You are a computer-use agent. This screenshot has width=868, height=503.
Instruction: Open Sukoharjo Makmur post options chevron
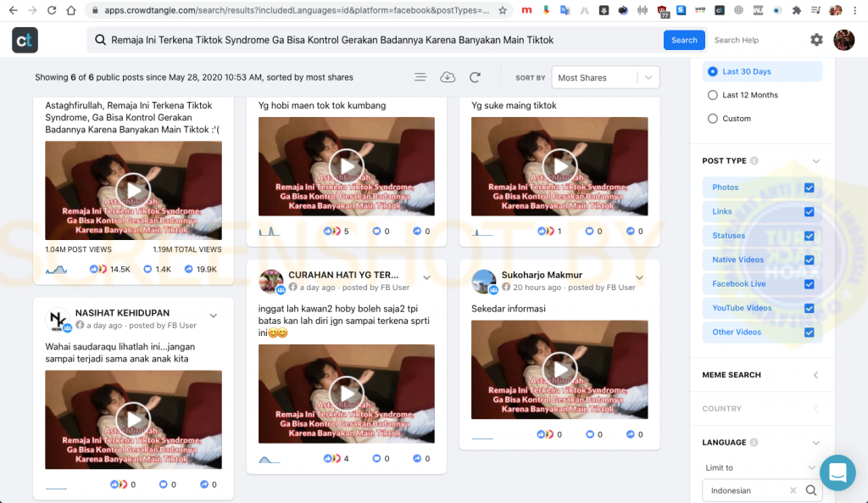pyautogui.click(x=639, y=277)
